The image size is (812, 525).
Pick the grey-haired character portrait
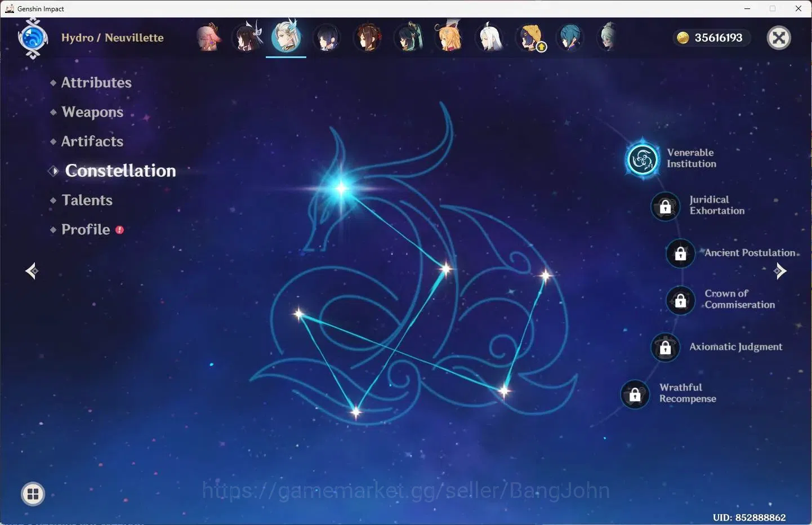(608, 38)
